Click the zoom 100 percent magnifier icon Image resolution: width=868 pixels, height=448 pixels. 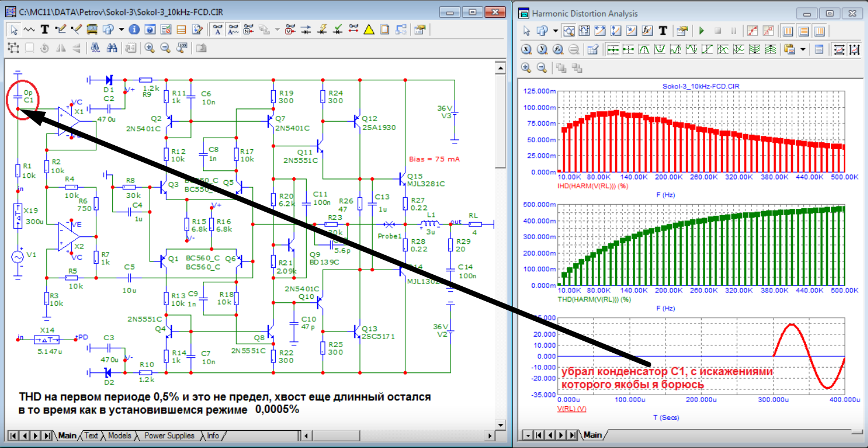pyautogui.click(x=181, y=48)
